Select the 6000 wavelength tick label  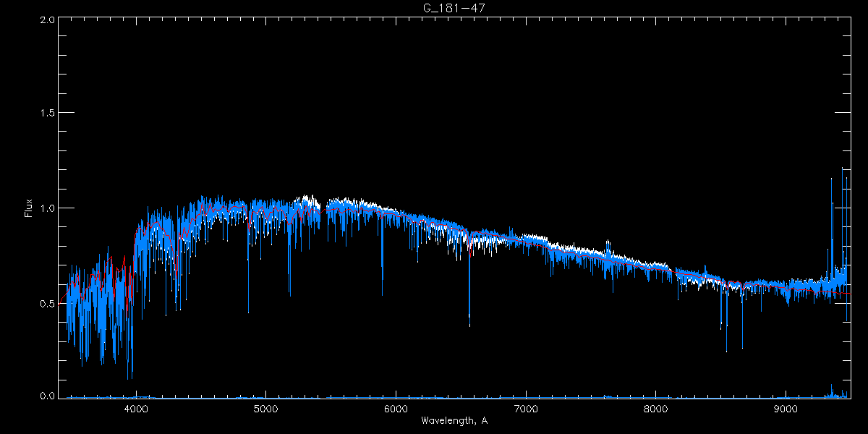pyautogui.click(x=396, y=408)
